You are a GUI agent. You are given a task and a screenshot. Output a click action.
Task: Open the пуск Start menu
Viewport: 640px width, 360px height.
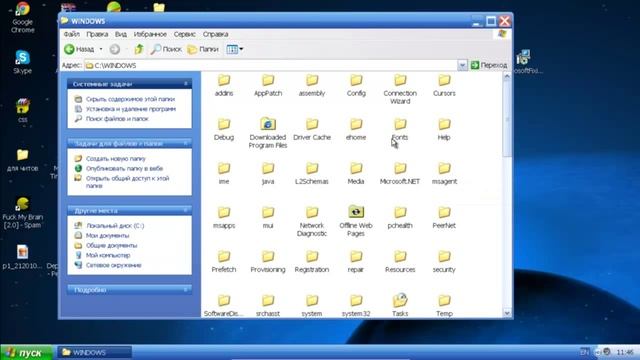[x=26, y=353]
